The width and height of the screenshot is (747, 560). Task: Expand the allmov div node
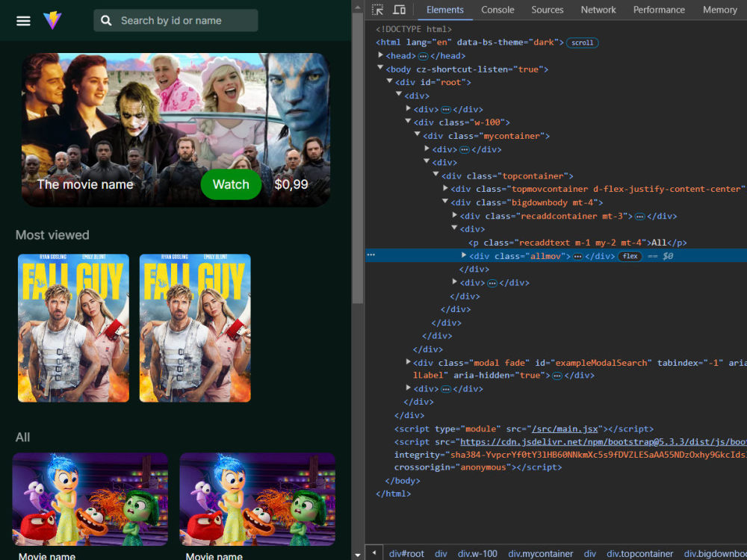coord(464,255)
